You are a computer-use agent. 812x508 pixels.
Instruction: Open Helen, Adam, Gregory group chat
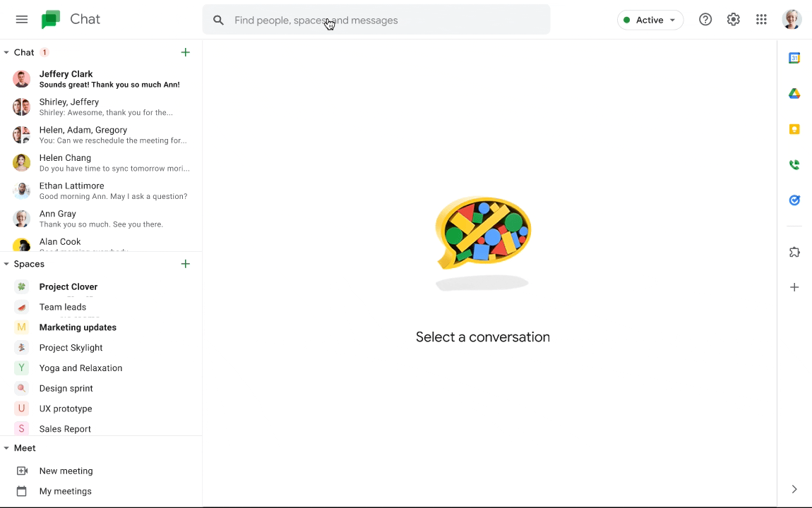pyautogui.click(x=101, y=135)
